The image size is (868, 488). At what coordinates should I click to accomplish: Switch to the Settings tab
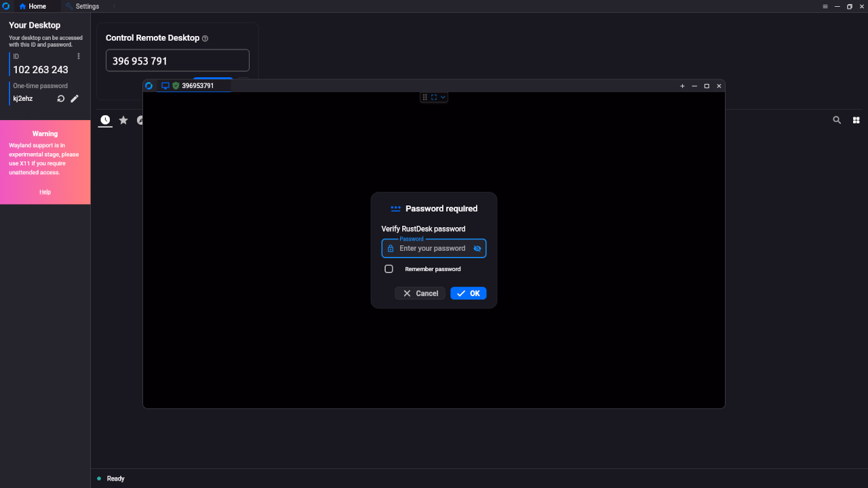point(82,6)
